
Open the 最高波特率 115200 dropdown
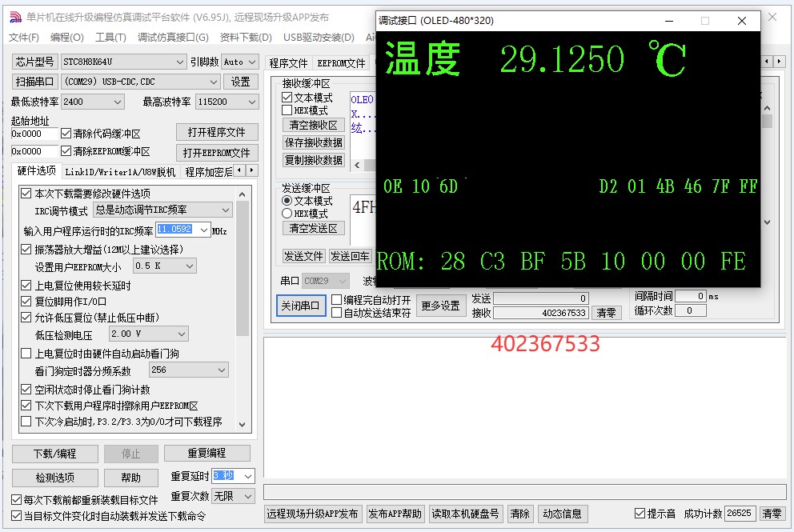[x=227, y=102]
